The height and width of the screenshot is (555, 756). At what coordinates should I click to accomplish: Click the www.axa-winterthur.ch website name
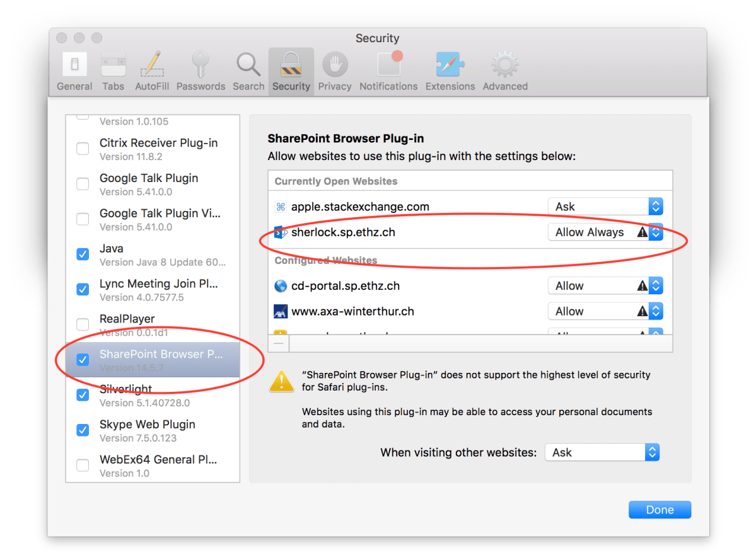pyautogui.click(x=352, y=311)
